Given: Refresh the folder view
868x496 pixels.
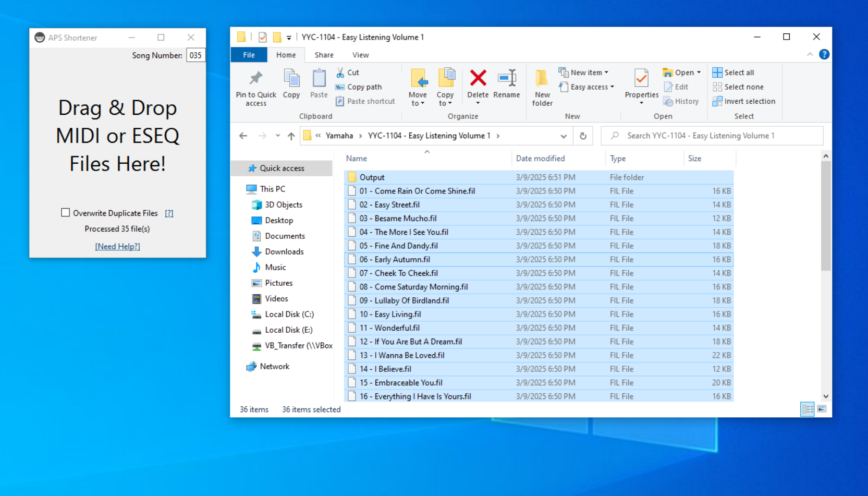Looking at the screenshot, I should 583,136.
